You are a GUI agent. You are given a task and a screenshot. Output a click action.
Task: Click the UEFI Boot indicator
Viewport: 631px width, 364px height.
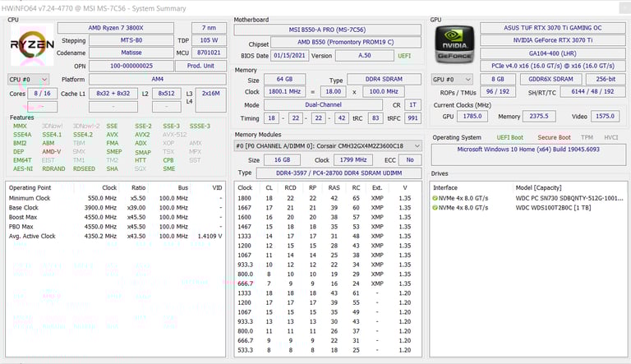point(510,138)
